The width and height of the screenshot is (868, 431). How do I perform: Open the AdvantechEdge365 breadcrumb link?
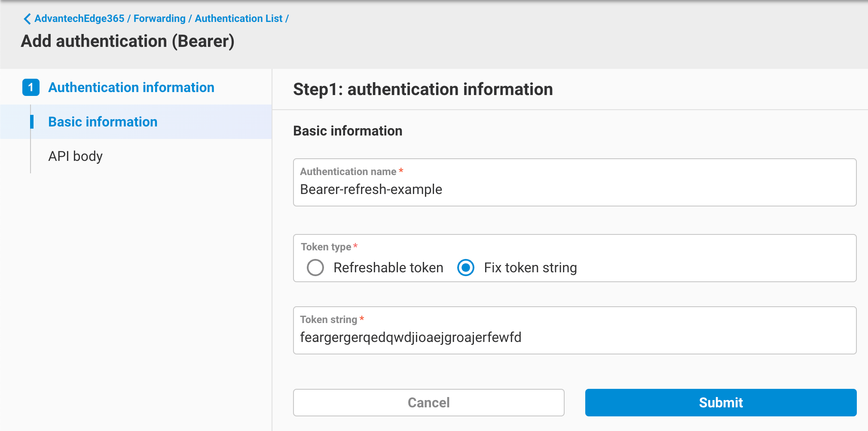point(79,18)
